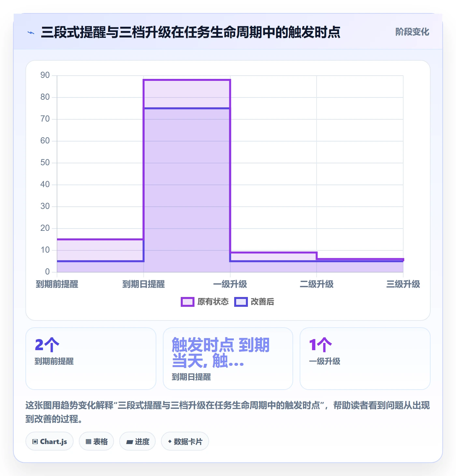Image resolution: width=456 pixels, height=476 pixels.
Task: Click the 到期日提醒 x-axis label
Action: coord(144,284)
